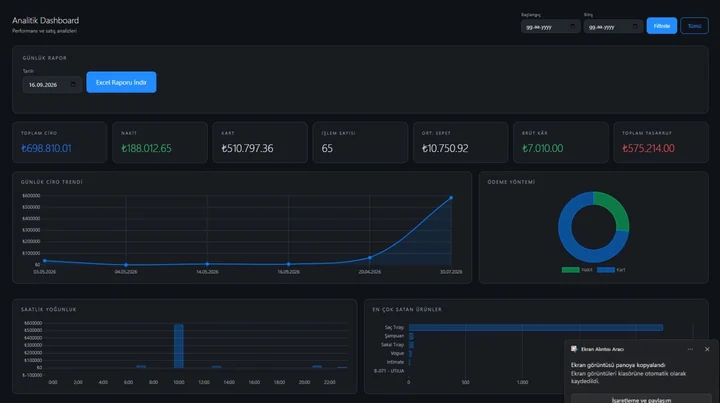Image resolution: width=720 pixels, height=403 pixels.
Task: Click green Nakit segment of donut chart
Action: coord(615,207)
